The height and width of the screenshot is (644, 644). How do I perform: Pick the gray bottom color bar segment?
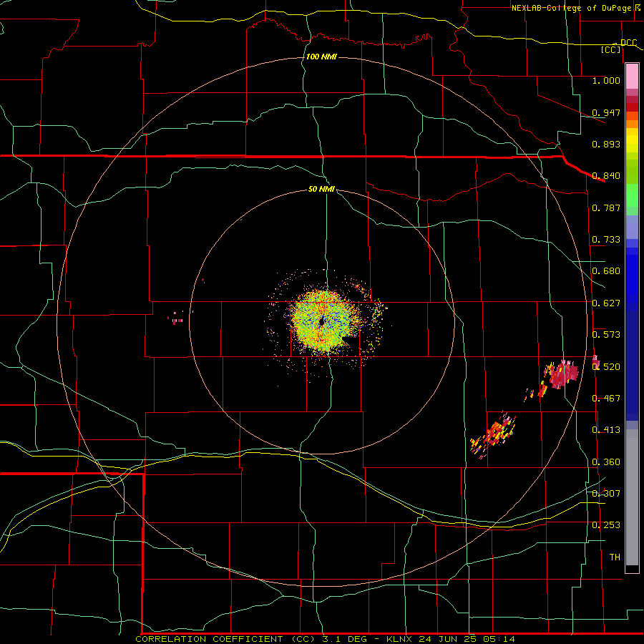[632, 497]
